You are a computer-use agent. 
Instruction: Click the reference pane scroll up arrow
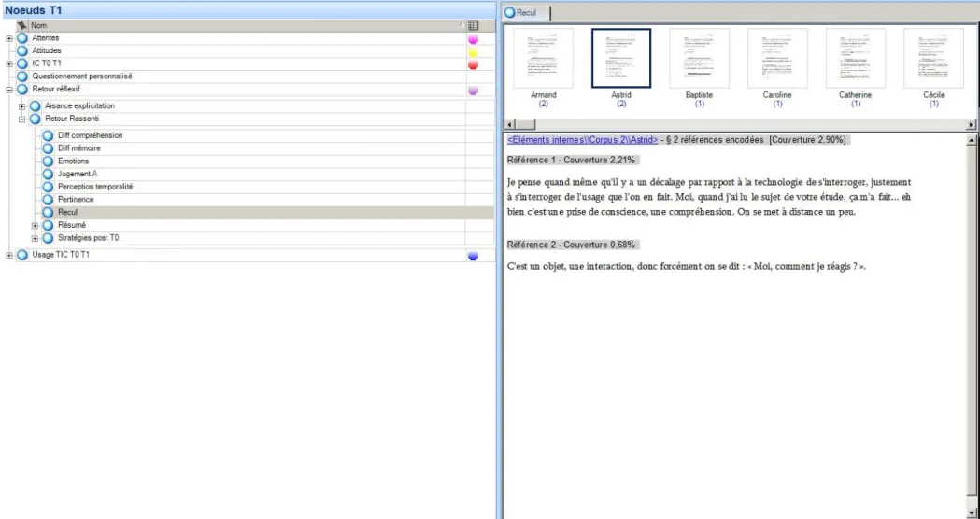(972, 141)
